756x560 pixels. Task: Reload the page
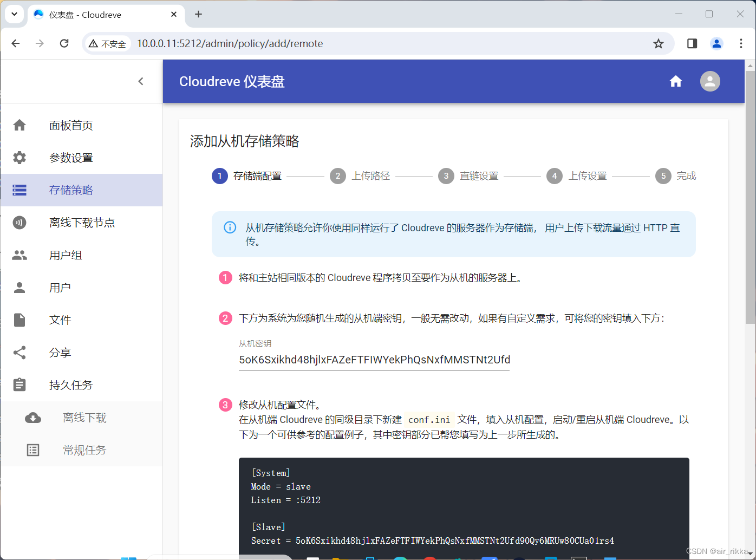point(64,43)
